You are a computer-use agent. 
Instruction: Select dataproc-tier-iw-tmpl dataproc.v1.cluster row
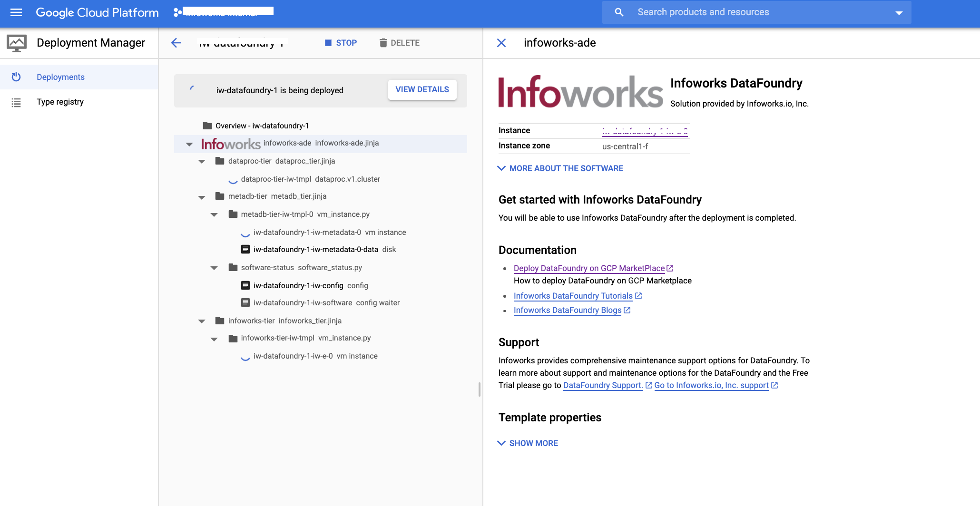310,179
